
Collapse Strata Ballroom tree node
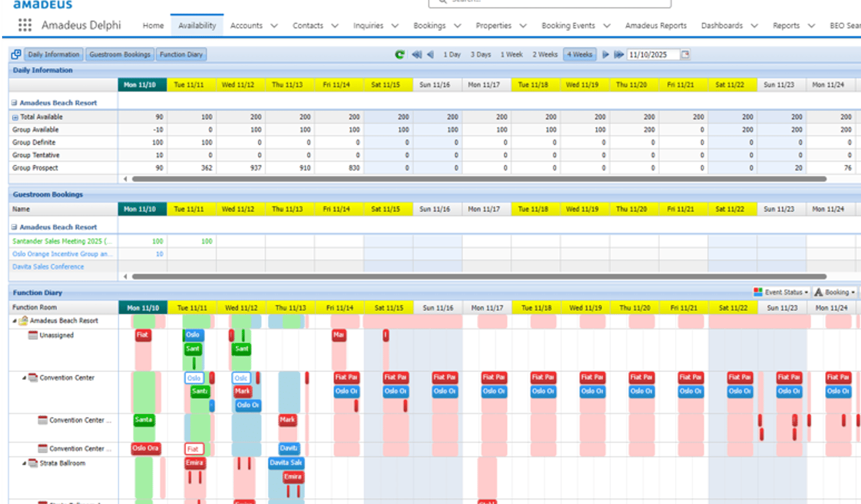coord(24,464)
